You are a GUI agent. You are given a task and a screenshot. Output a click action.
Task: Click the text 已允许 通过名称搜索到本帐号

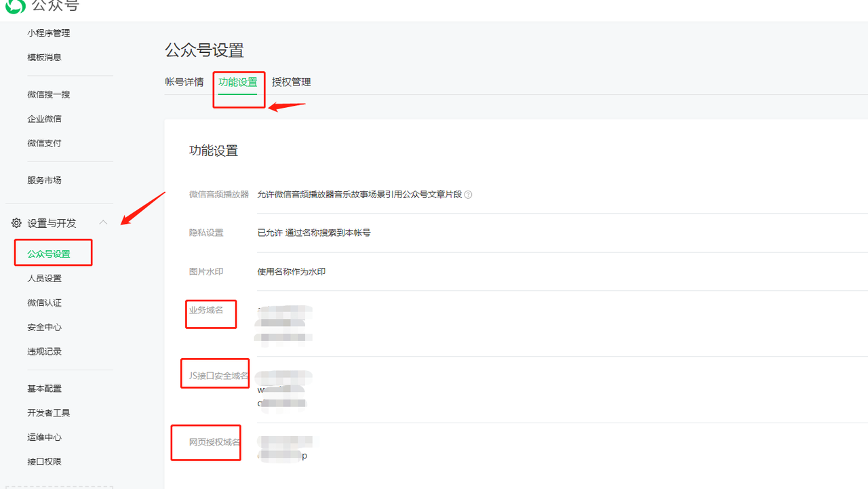[x=314, y=233]
